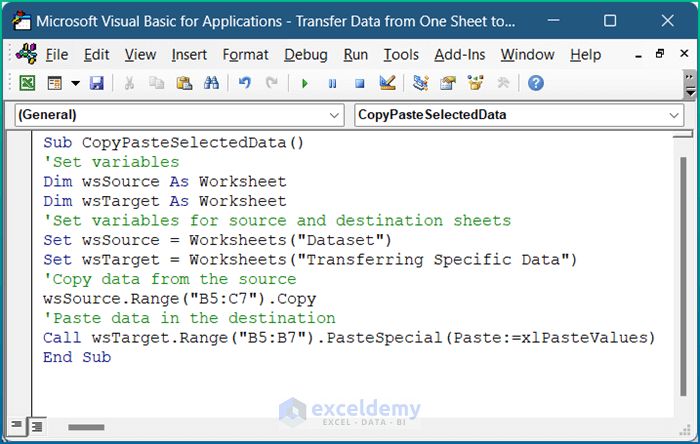700x444 pixels.
Task: Open the Help menu
Action: (585, 55)
